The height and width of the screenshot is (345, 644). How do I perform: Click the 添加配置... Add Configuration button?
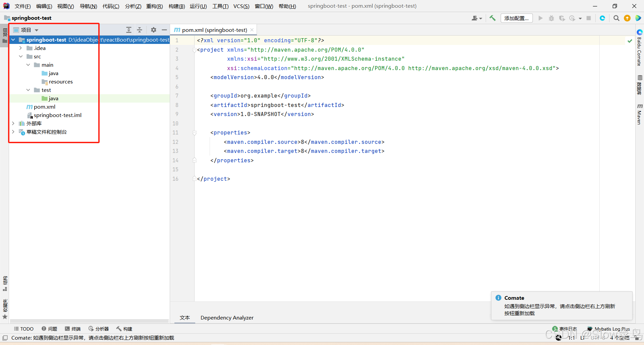click(517, 18)
